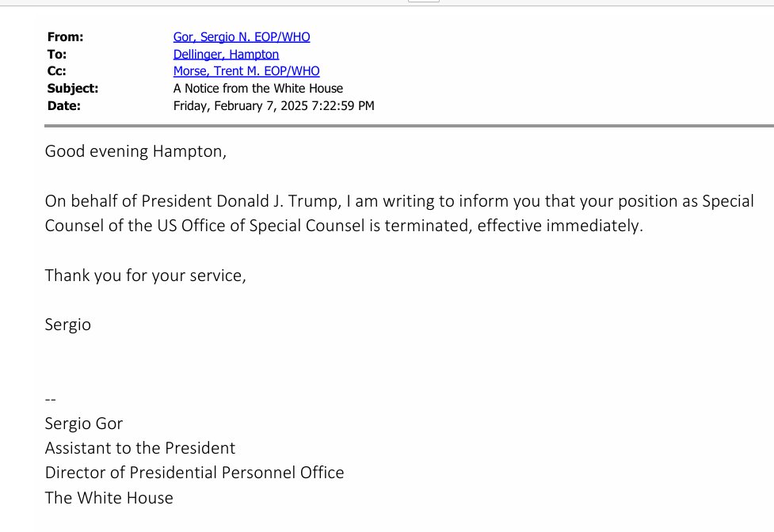Click the "To:" header label

[57, 54]
